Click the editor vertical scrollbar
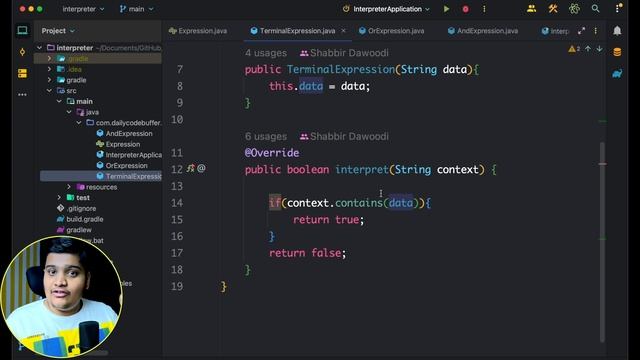 602,241
